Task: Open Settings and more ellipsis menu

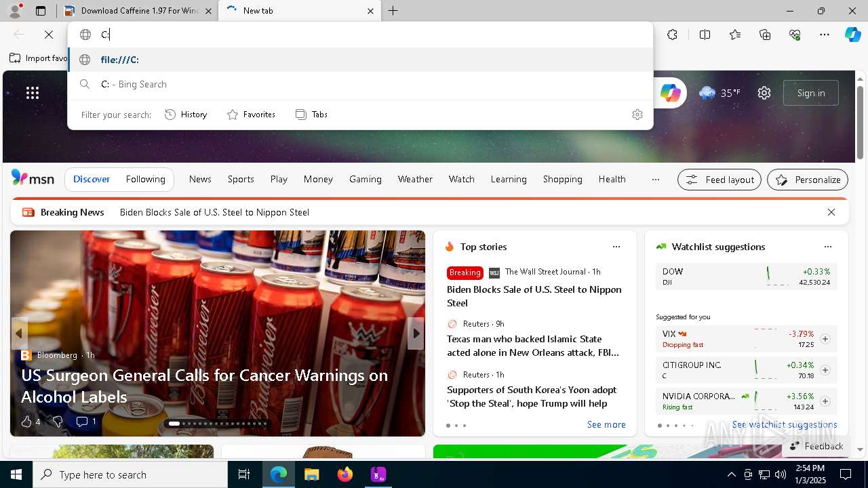Action: 825,35
